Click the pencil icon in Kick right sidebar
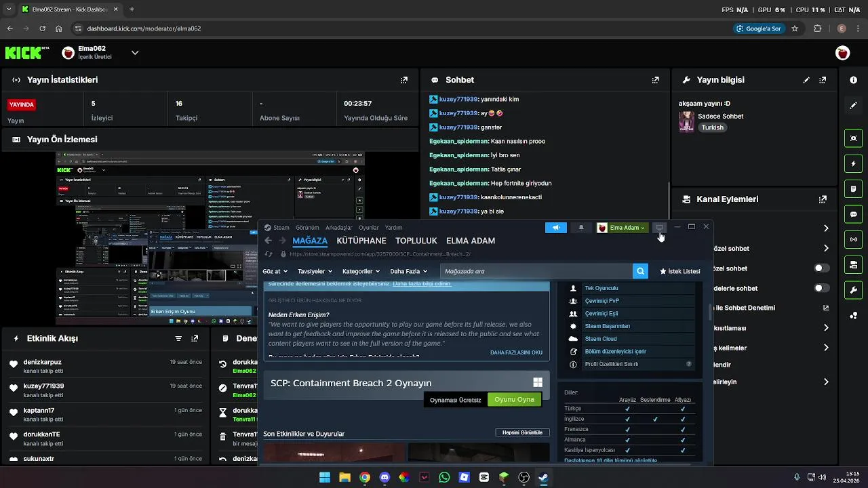The image size is (868, 488). 853,106
